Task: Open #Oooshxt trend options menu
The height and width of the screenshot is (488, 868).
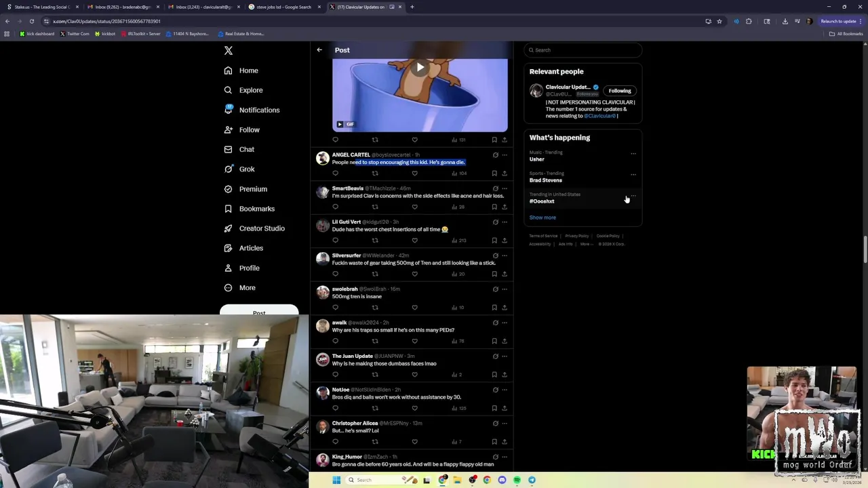Action: (x=633, y=195)
